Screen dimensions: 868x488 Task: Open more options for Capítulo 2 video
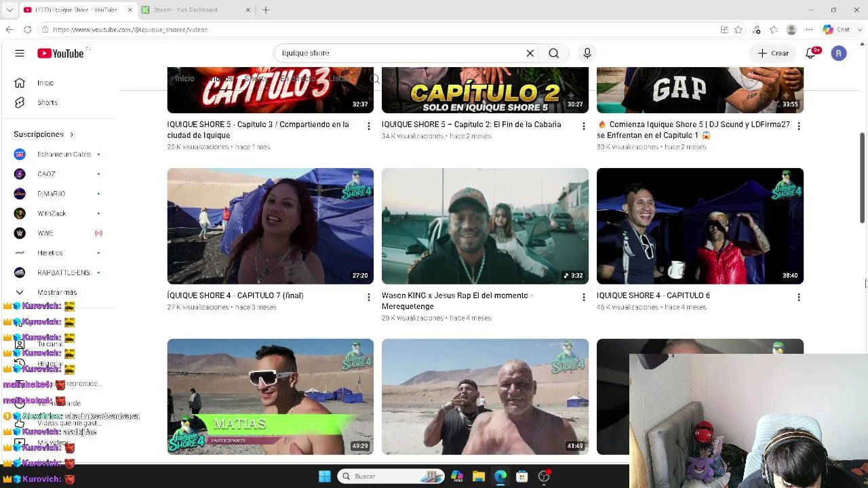tap(584, 126)
